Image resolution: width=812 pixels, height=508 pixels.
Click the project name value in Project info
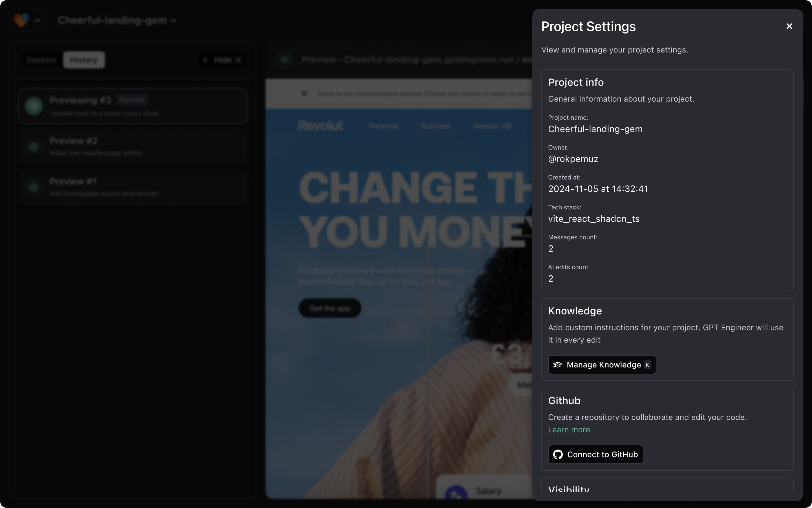595,129
